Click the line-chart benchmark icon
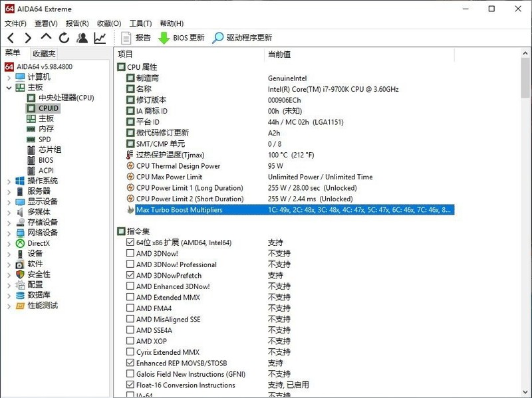This screenshot has width=532, height=398. [x=98, y=38]
